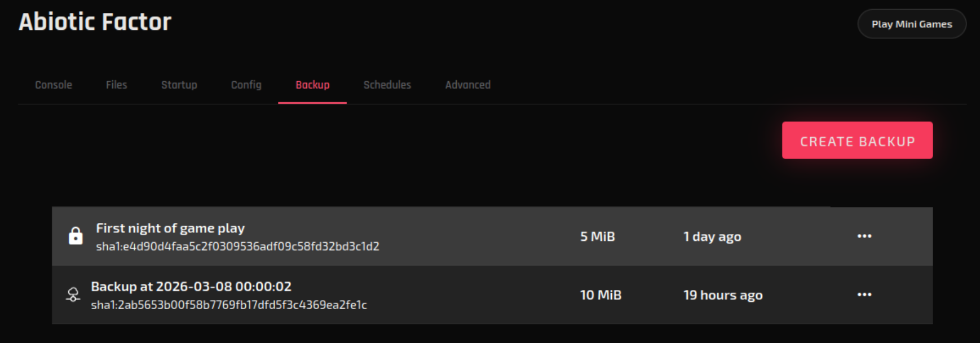Open the ellipsis menu for First night backup

pyautogui.click(x=865, y=236)
